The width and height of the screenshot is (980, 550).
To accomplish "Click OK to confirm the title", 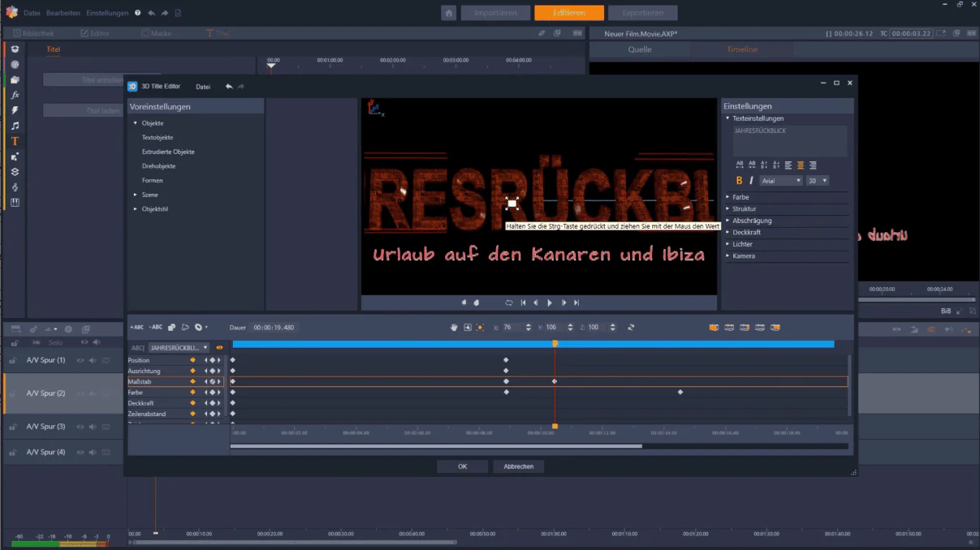I will click(462, 466).
